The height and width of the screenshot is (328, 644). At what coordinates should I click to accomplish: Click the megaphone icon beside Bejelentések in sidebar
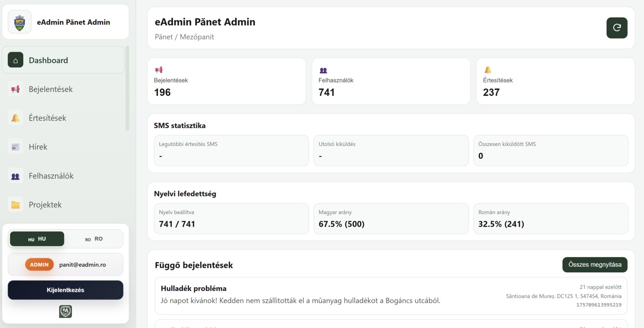[15, 89]
